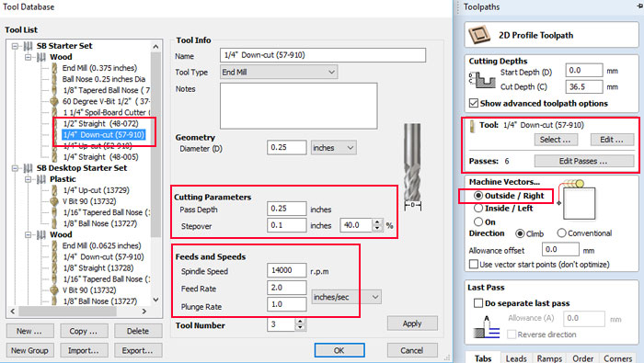Click the SB Starter Set group icon

click(x=28, y=46)
